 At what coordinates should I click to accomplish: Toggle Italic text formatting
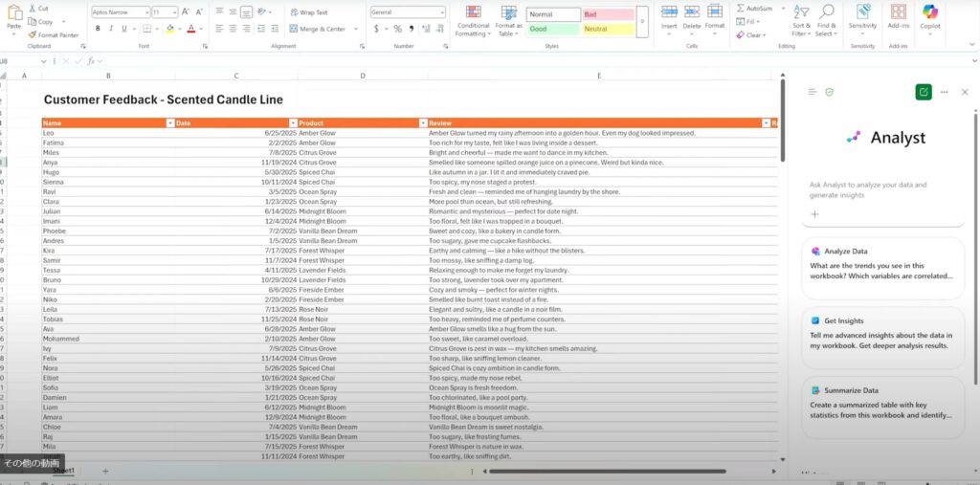pos(109,29)
